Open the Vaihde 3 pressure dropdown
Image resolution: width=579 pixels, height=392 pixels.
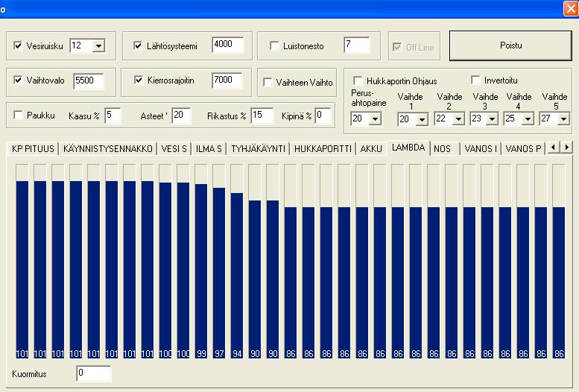[x=492, y=119]
